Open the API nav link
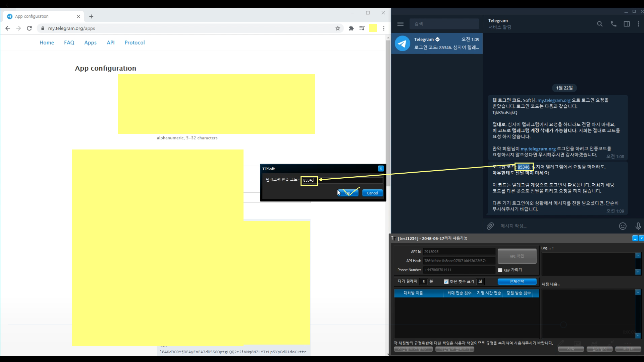This screenshot has height=362, width=644. 111,43
